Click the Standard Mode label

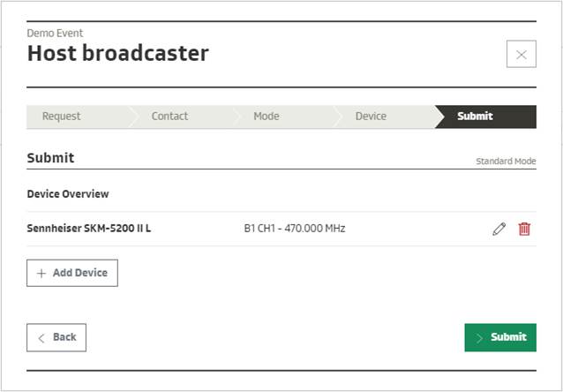[x=506, y=162]
